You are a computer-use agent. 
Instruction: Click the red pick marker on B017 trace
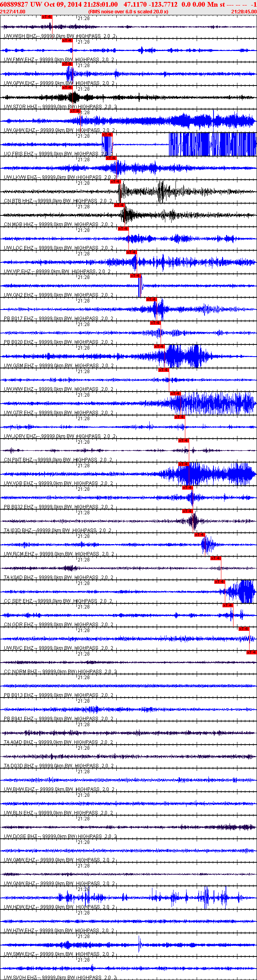coord(152,299)
